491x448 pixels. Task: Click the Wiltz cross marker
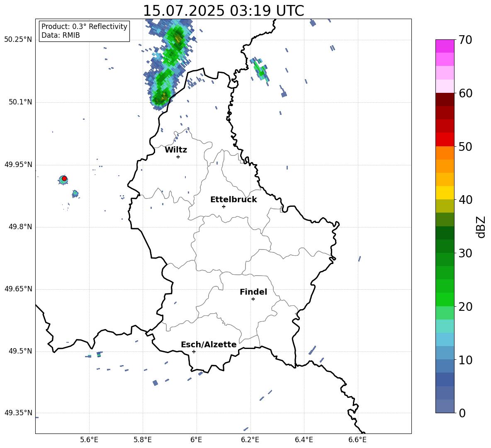[x=178, y=157]
